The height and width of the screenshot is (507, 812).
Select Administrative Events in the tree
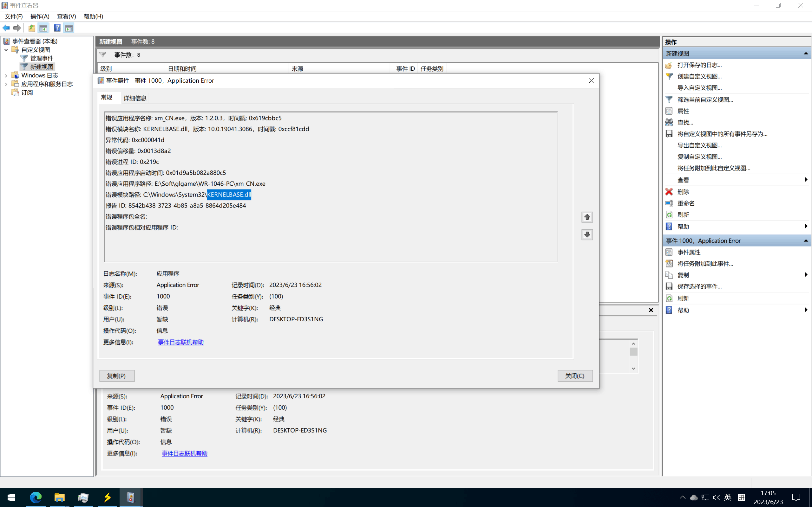[x=42, y=58]
